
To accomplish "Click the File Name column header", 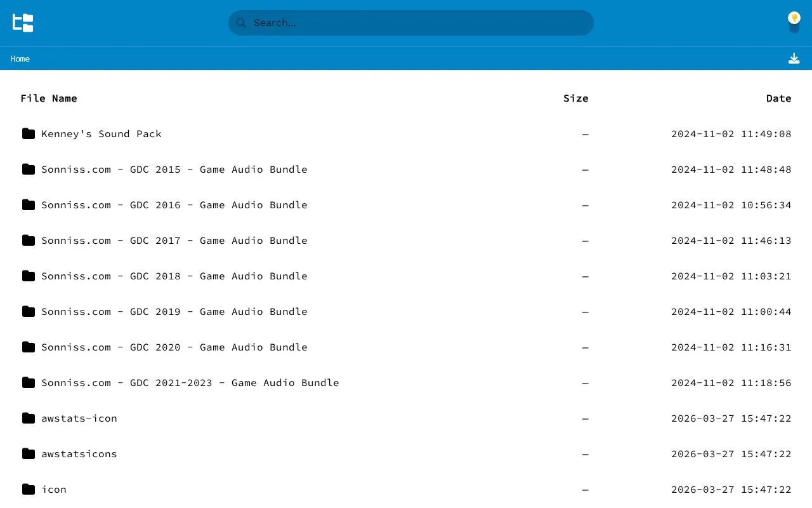I will pyautogui.click(x=49, y=98).
